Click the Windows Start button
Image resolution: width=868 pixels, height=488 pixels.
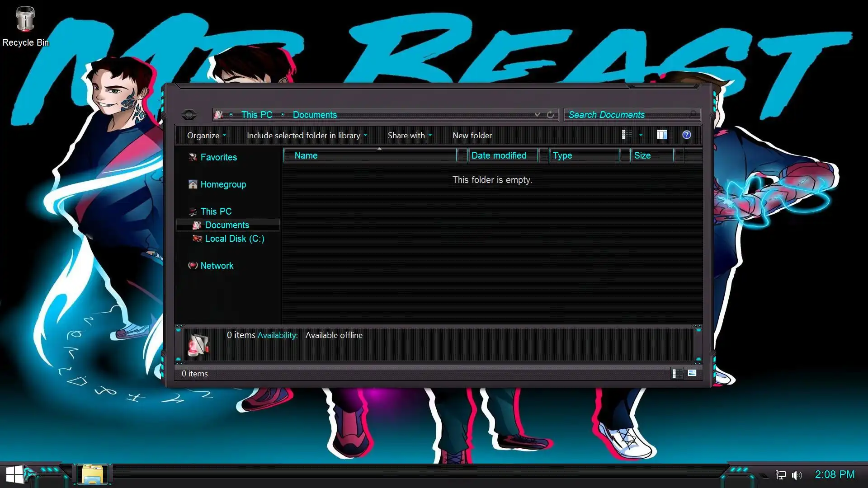tap(14, 475)
